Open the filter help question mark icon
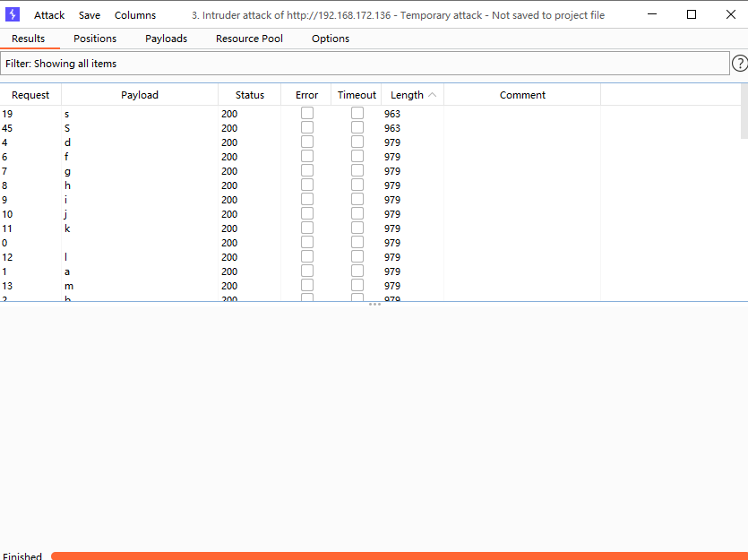 coord(740,64)
